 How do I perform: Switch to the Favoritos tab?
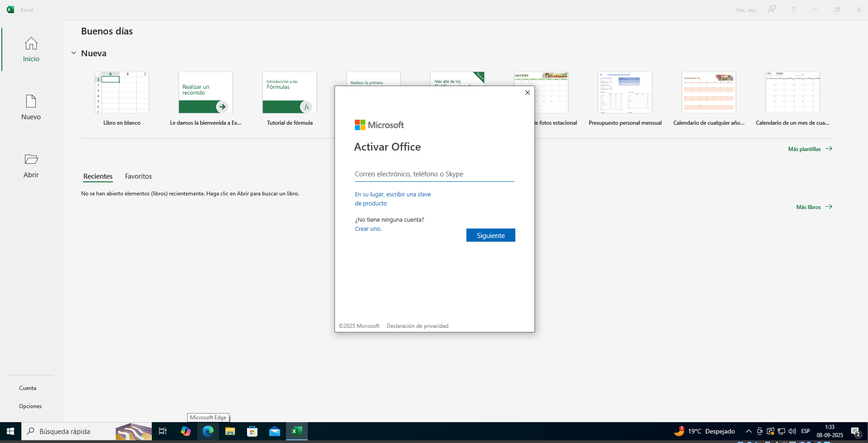[138, 176]
